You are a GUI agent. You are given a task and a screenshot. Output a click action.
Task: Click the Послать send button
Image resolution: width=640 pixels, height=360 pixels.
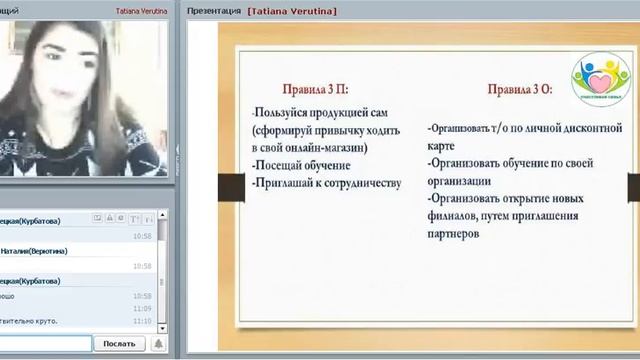click(119, 344)
